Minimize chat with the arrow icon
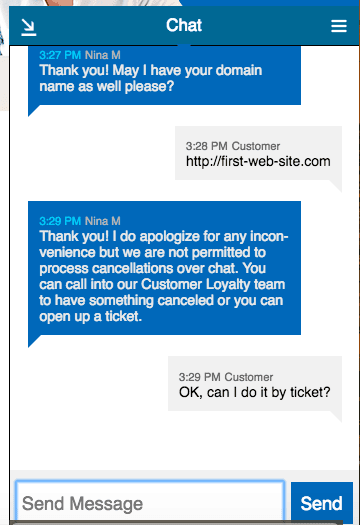Image resolution: width=360 pixels, height=525 pixels. tap(28, 27)
